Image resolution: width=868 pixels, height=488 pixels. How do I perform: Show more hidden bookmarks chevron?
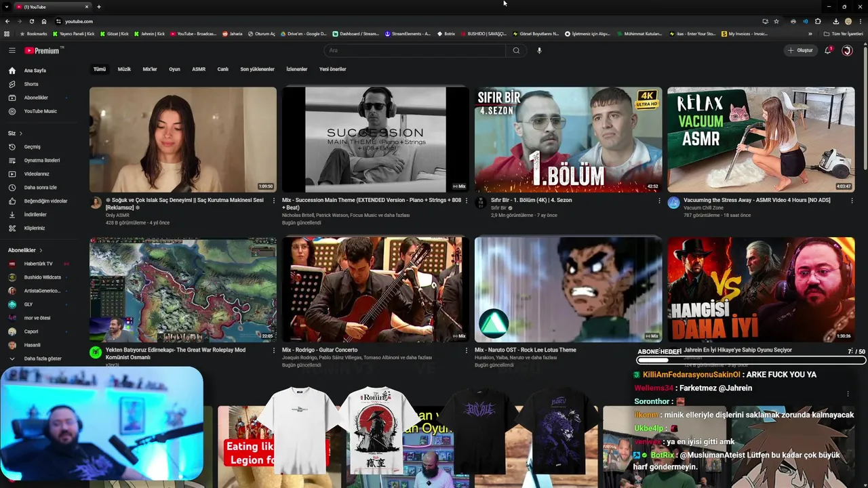pos(810,34)
